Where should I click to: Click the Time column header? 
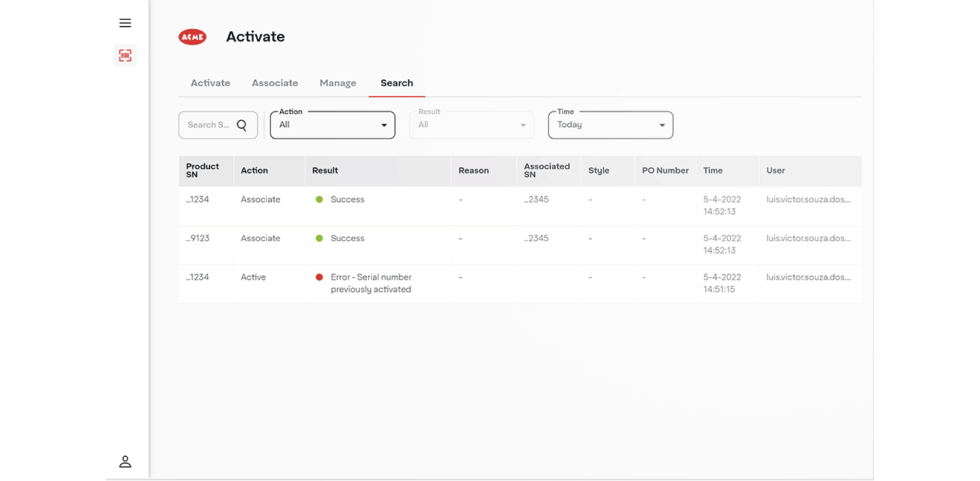(x=713, y=171)
